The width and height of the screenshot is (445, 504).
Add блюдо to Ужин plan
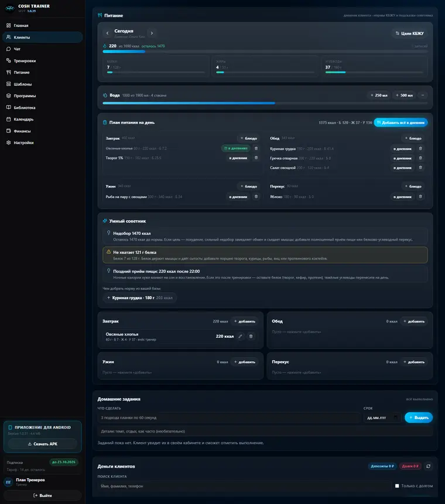click(x=248, y=186)
